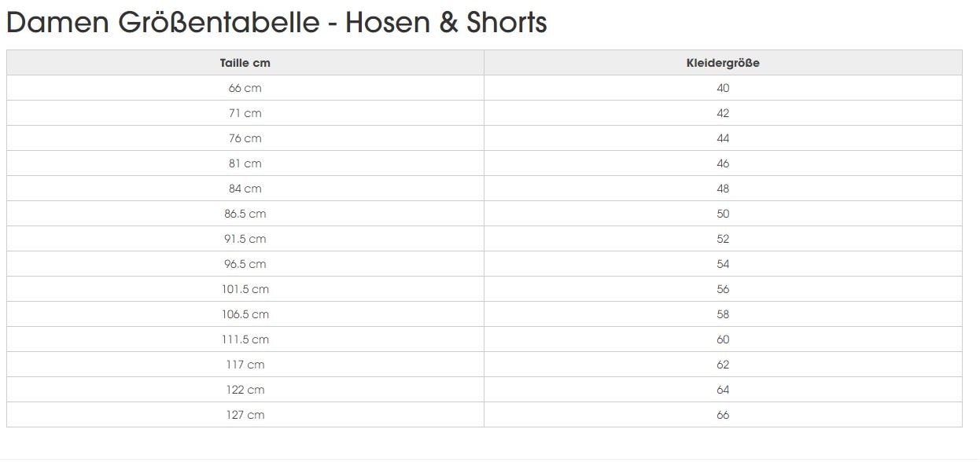Image resolution: width=980 pixels, height=462 pixels.
Task: Select the '66 cm' waist cell
Action: pyautogui.click(x=245, y=88)
